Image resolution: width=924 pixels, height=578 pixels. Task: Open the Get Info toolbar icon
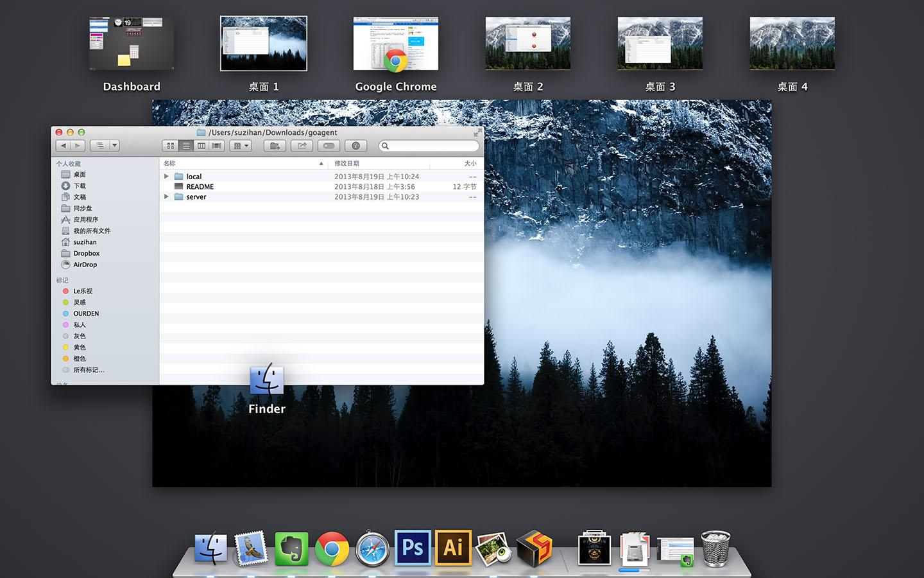(355, 146)
